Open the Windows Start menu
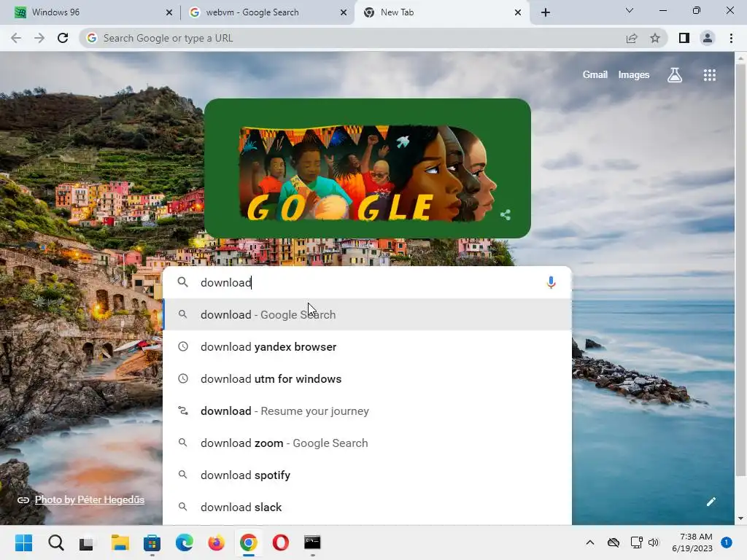The height and width of the screenshot is (560, 747). [24, 542]
